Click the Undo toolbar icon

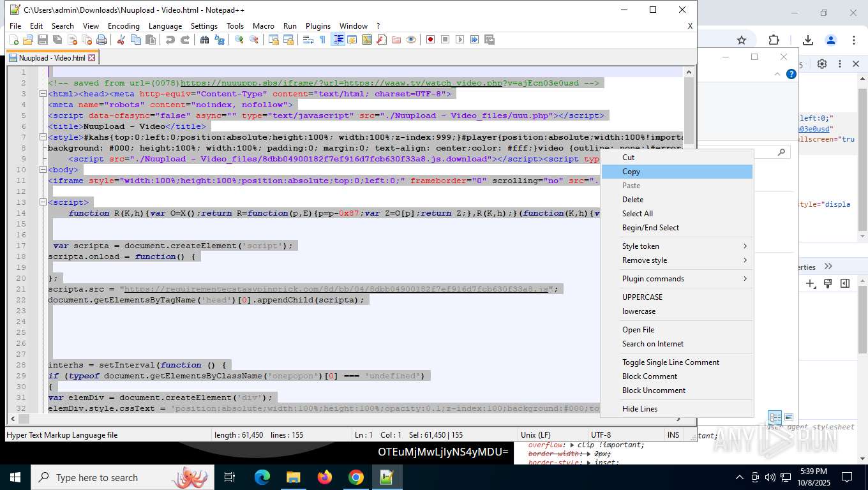pos(170,40)
